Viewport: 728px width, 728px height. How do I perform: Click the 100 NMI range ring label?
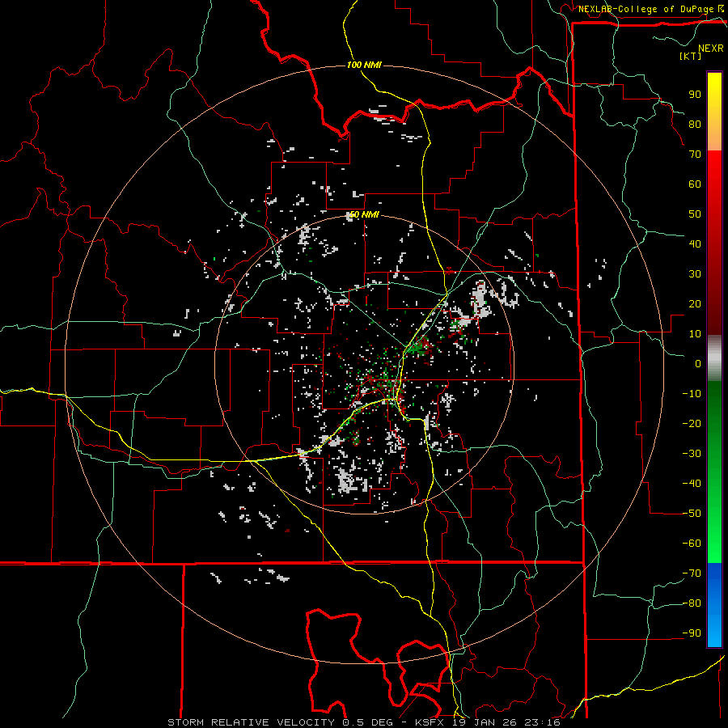point(364,65)
